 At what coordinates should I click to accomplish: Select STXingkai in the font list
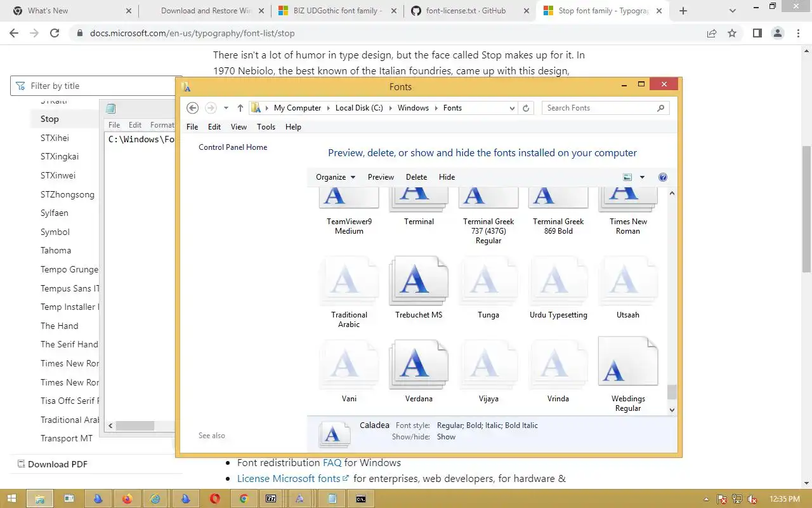click(x=60, y=156)
